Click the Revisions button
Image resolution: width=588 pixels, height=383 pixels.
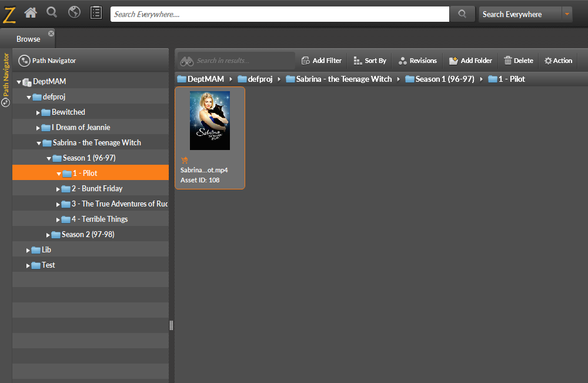(x=417, y=61)
